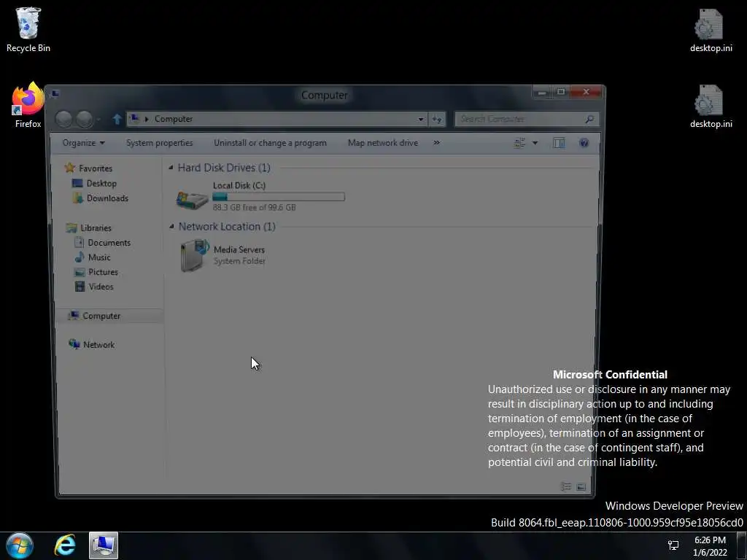Close the Computer window
This screenshot has width=747, height=560.
[x=586, y=92]
